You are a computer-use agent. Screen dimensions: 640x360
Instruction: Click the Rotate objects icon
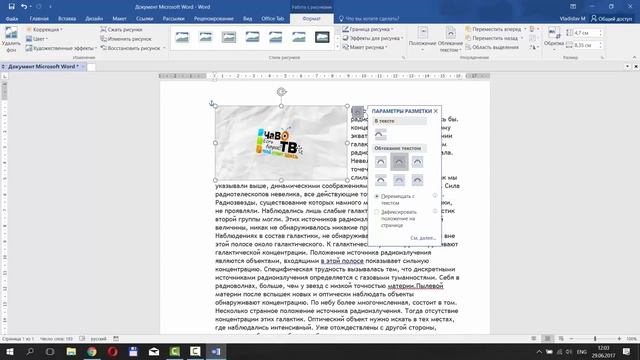tap(533, 47)
